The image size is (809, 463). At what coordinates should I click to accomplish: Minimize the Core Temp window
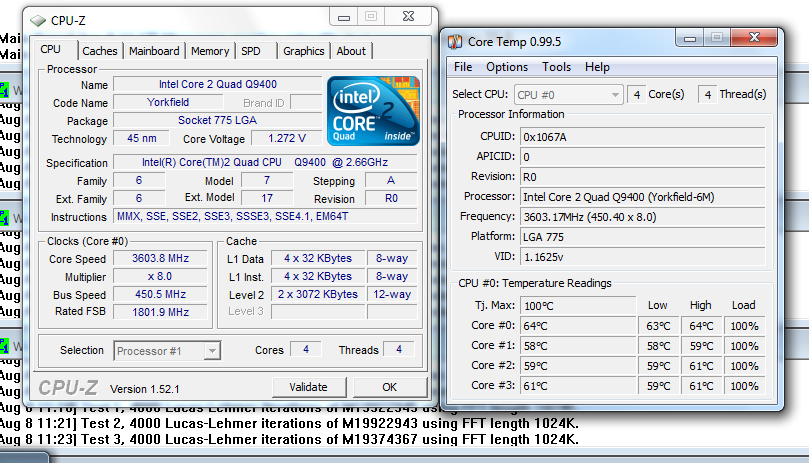[x=690, y=38]
